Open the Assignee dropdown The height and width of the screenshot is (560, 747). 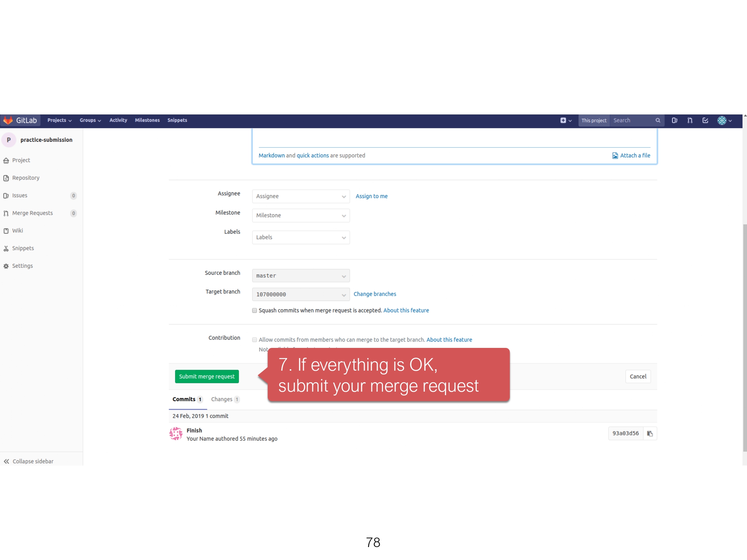click(x=301, y=196)
